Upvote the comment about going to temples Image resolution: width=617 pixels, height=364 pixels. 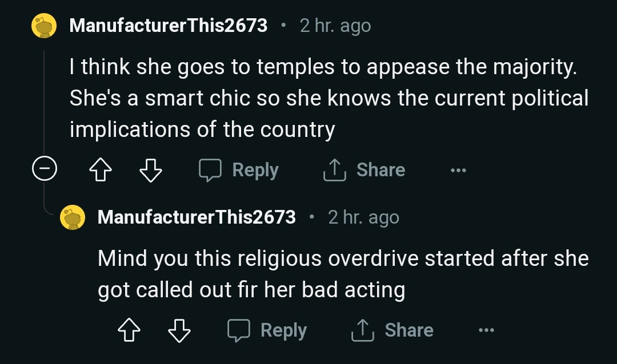pos(101,170)
